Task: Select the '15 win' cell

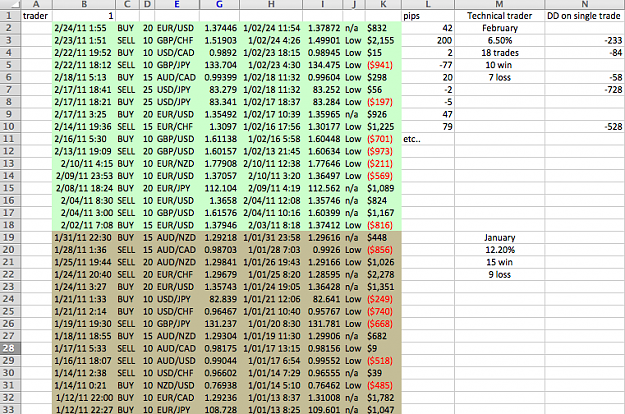Action: click(x=499, y=262)
